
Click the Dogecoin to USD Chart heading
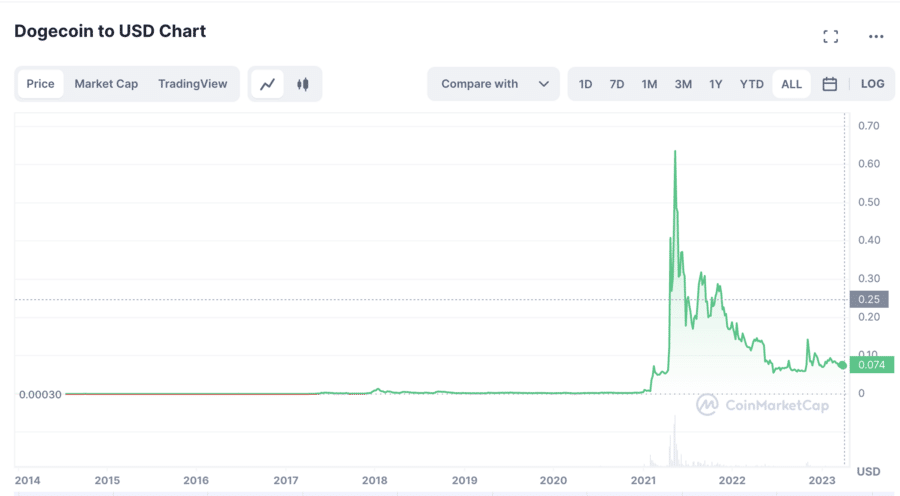click(110, 31)
